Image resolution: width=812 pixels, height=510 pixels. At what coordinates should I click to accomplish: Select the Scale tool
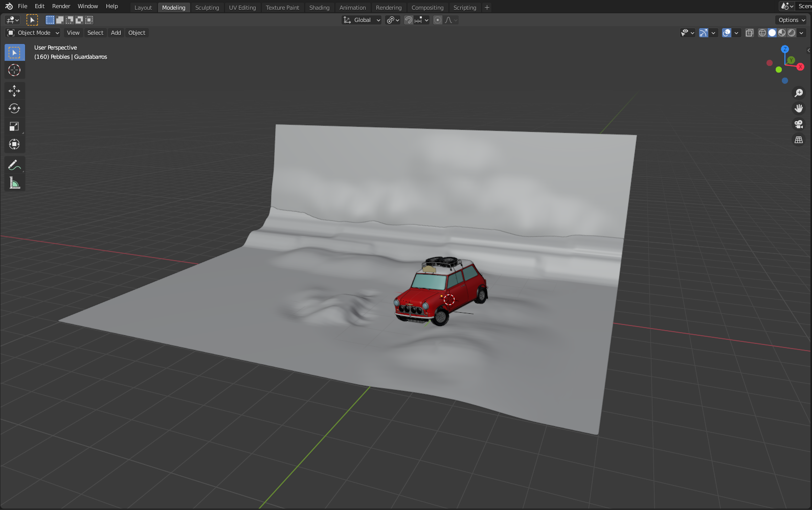(15, 126)
